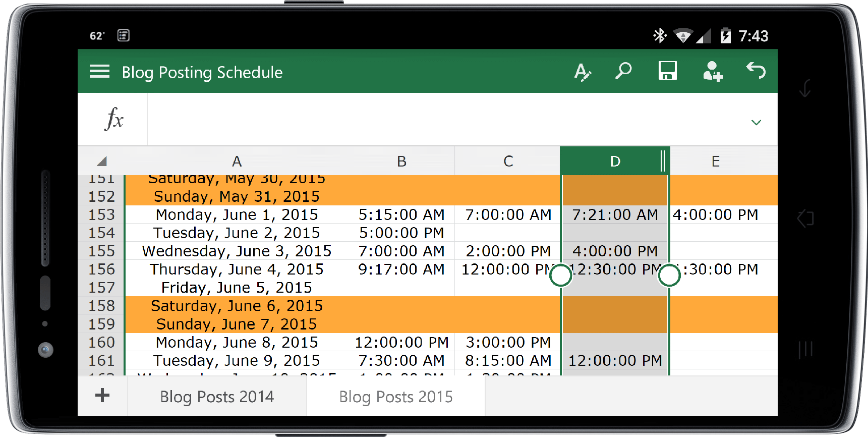Select row 157 header
The width and height of the screenshot is (868, 437).
pos(101,287)
